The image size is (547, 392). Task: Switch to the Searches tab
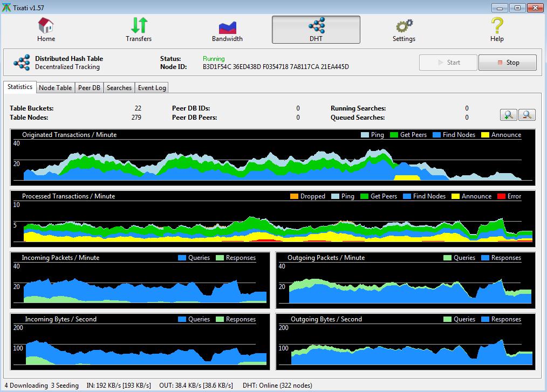(119, 88)
